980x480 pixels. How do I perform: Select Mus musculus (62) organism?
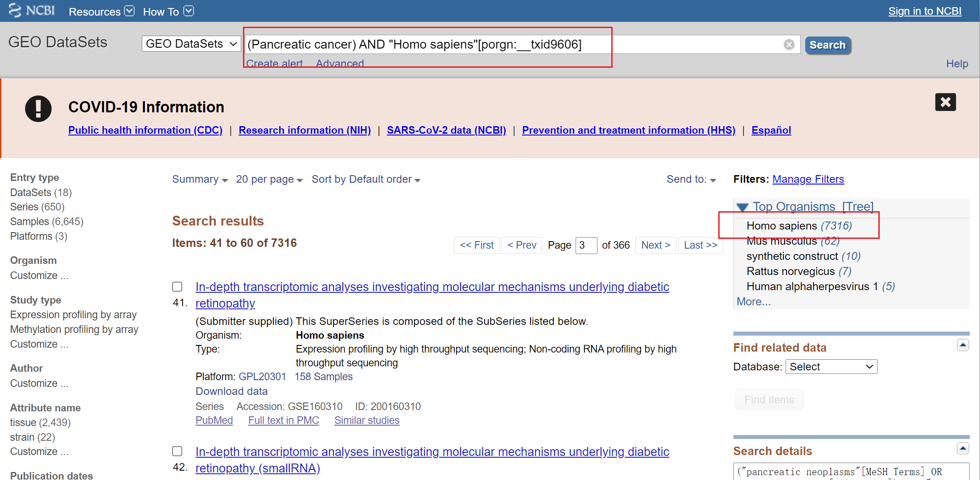[793, 241]
